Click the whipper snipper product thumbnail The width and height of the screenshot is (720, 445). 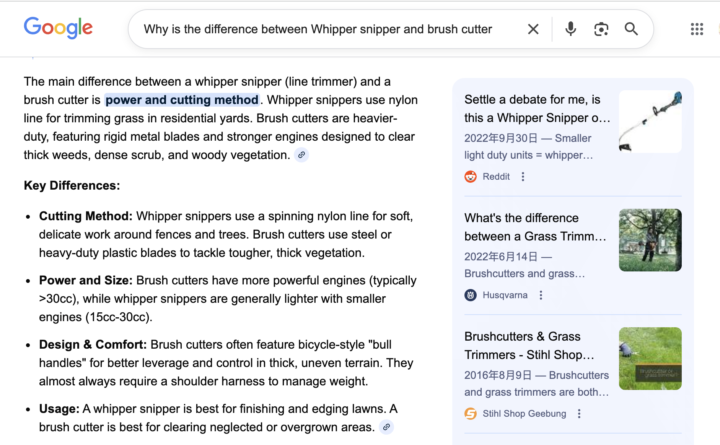click(650, 121)
